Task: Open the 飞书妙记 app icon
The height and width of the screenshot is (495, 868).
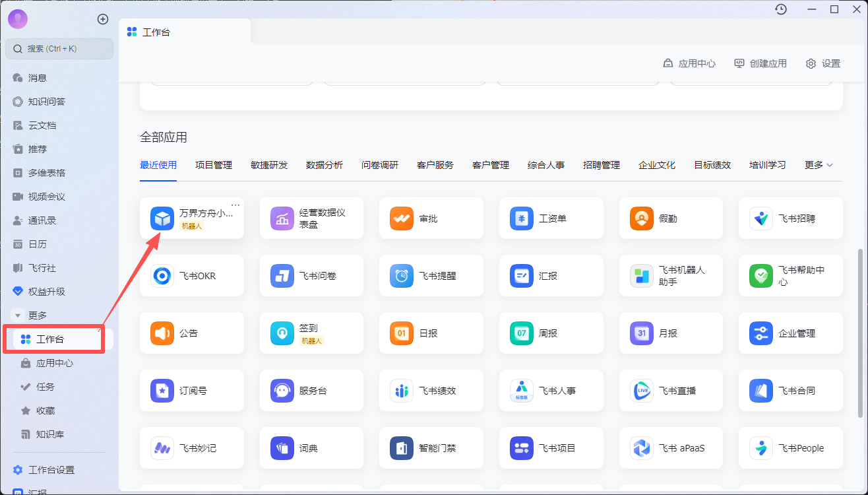Action: click(162, 448)
